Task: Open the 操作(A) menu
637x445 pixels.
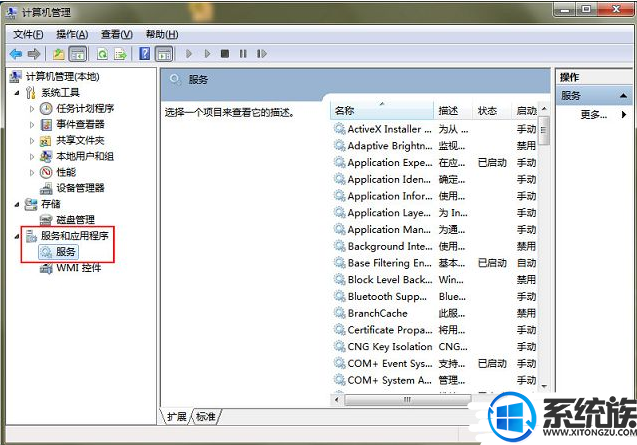Action: pyautogui.click(x=72, y=35)
